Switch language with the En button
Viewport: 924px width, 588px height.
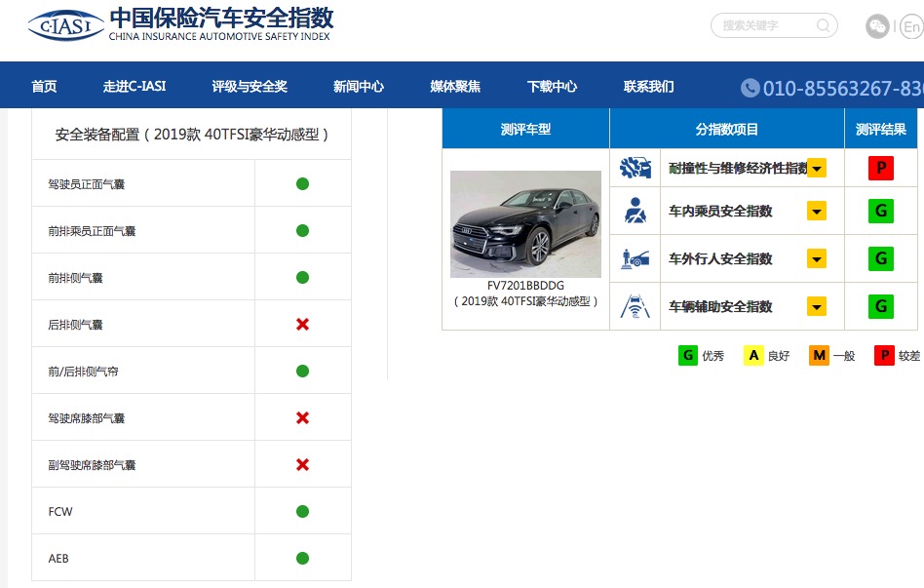(x=912, y=26)
